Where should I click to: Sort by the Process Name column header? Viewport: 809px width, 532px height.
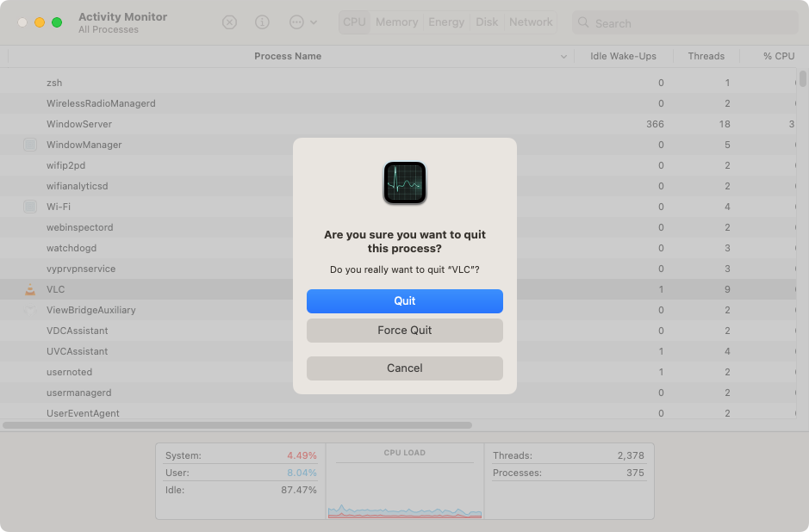(x=288, y=56)
